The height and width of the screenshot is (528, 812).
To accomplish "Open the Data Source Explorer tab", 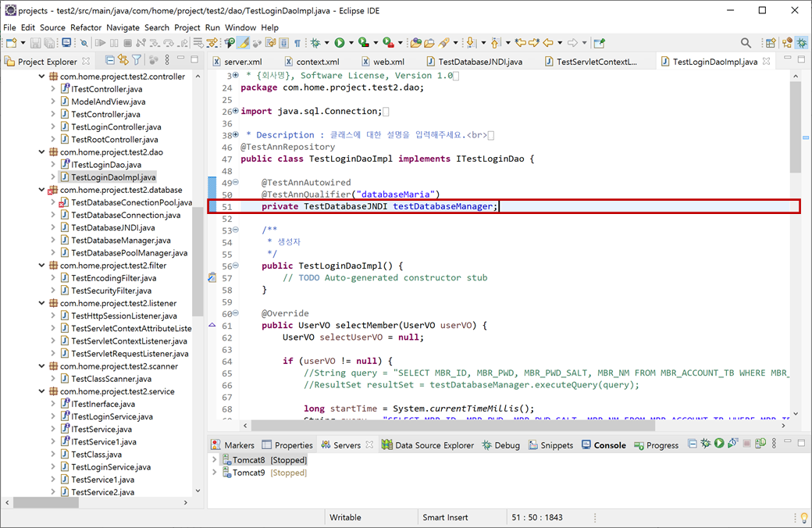I will coord(428,445).
